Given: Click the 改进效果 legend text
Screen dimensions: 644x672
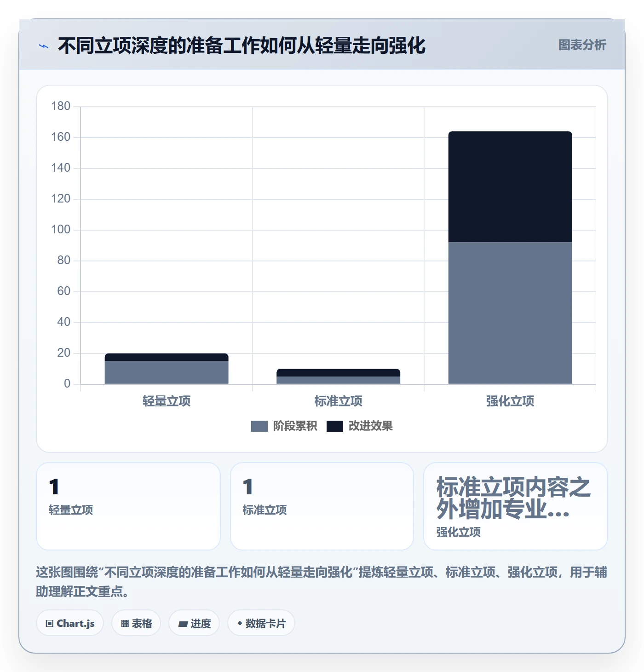Looking at the screenshot, I should point(370,426).
